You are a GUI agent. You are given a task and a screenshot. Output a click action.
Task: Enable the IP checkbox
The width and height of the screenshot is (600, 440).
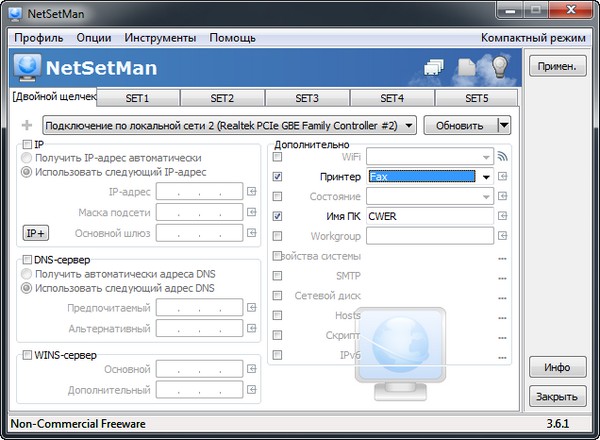[x=27, y=145]
